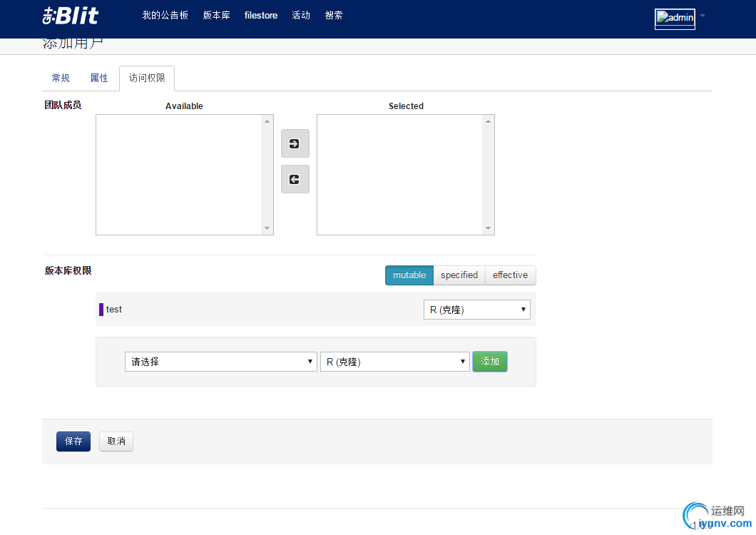Open 活动 activity page
Viewport: 756px width, 535px height.
[x=301, y=16]
